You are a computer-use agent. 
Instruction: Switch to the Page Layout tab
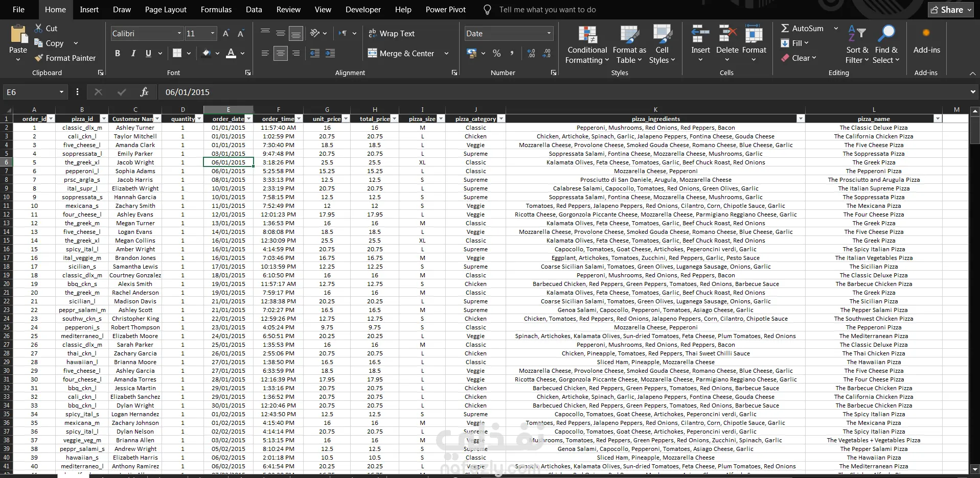click(x=166, y=9)
